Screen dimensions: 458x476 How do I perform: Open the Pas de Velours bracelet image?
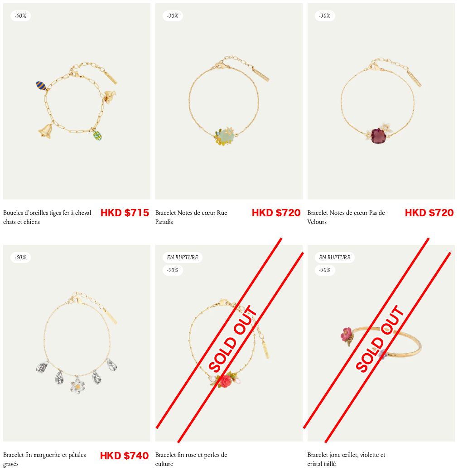click(x=381, y=101)
